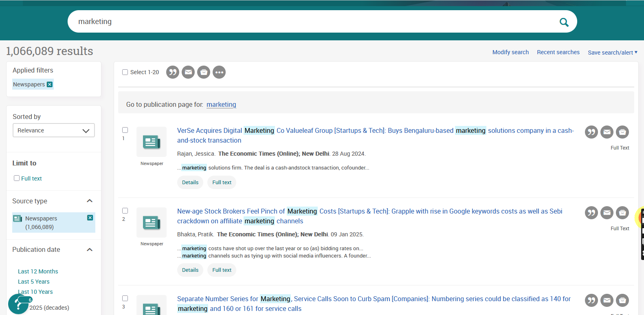The height and width of the screenshot is (315, 644).
Task: Select checkbox for result 2
Action: pos(125,211)
